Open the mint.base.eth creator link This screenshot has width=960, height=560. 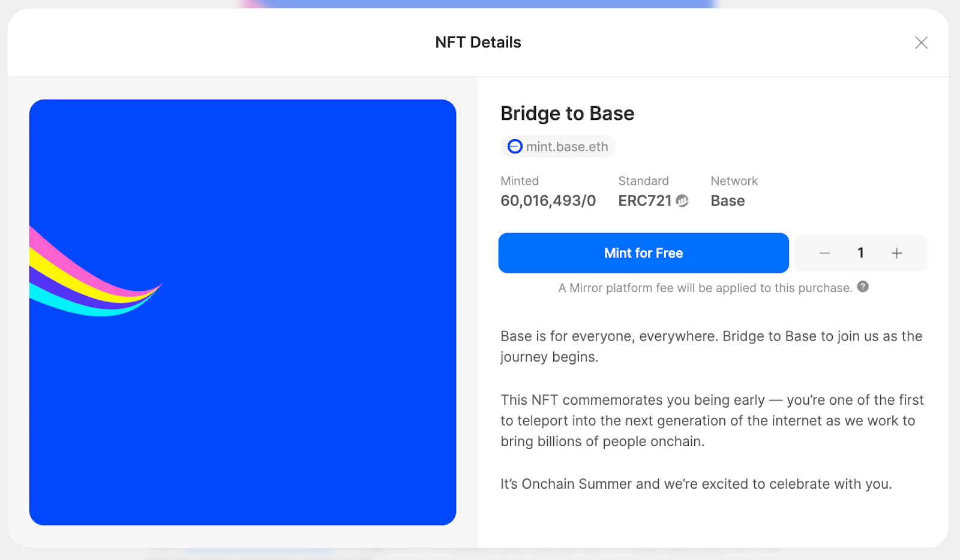(x=558, y=146)
